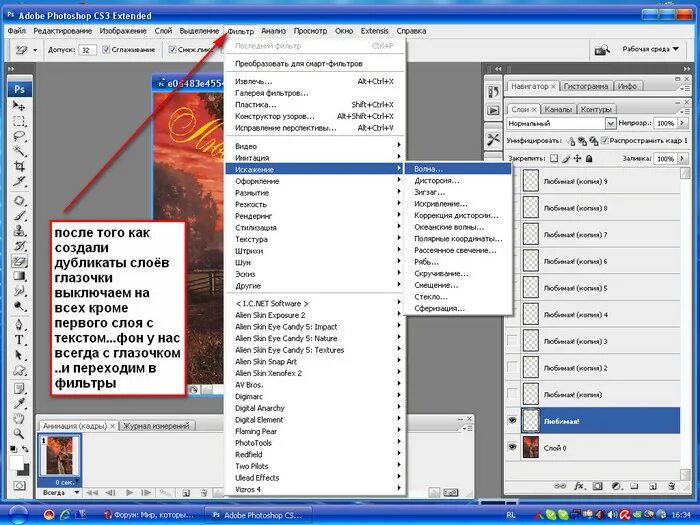Toggle the Смеж.пикс checkbox
The height and width of the screenshot is (525, 700).
tap(172, 50)
